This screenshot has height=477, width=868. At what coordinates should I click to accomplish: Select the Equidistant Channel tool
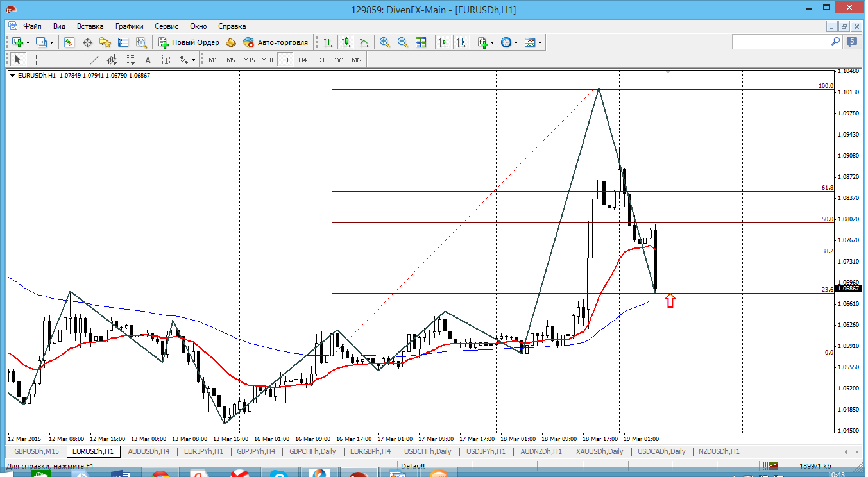click(112, 60)
